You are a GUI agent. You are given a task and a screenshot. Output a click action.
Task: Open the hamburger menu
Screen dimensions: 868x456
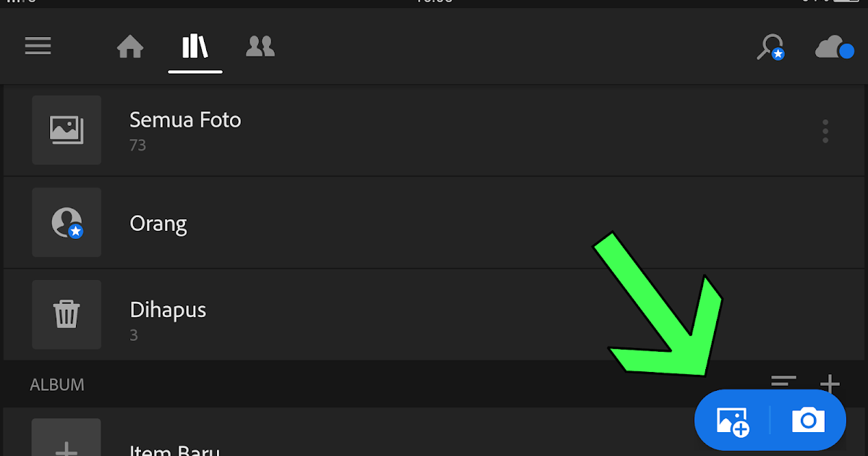coord(38,46)
